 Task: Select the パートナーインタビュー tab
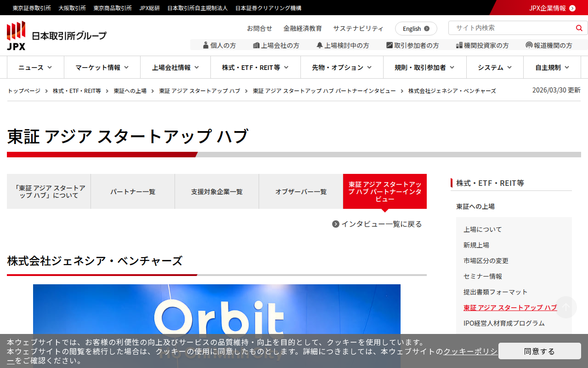pyautogui.click(x=385, y=191)
